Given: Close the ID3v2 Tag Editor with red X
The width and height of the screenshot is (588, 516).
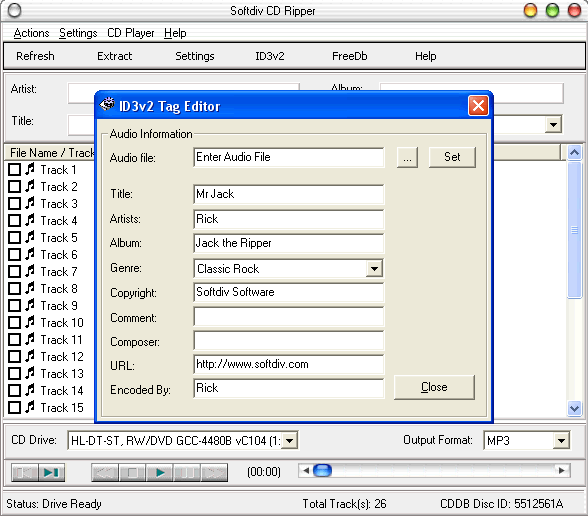Looking at the screenshot, I should click(x=478, y=106).
